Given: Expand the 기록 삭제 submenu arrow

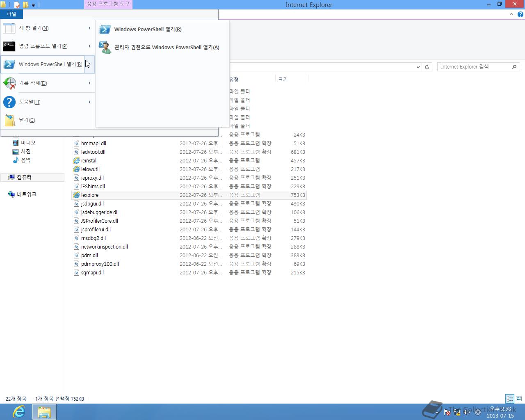Looking at the screenshot, I should (89, 83).
